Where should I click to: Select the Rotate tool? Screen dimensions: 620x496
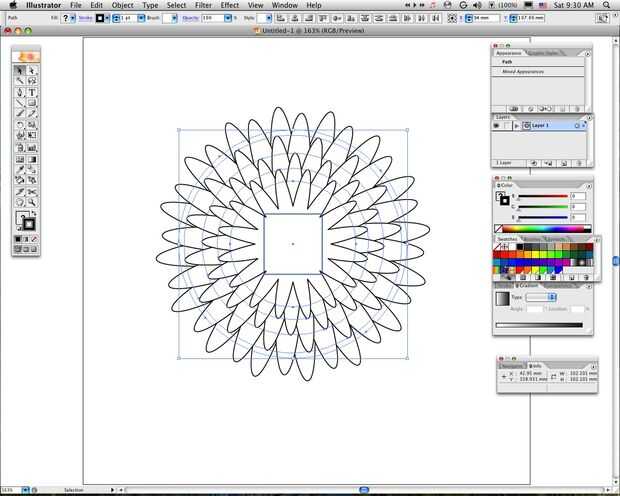click(x=20, y=125)
